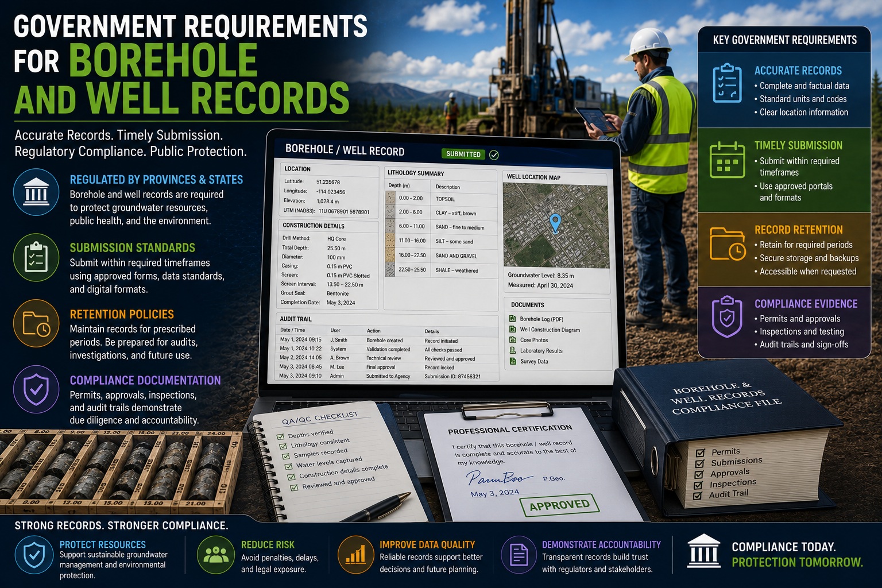
Task: Click the CONSTRUCTION DETAILS section header
Action: tap(314, 226)
